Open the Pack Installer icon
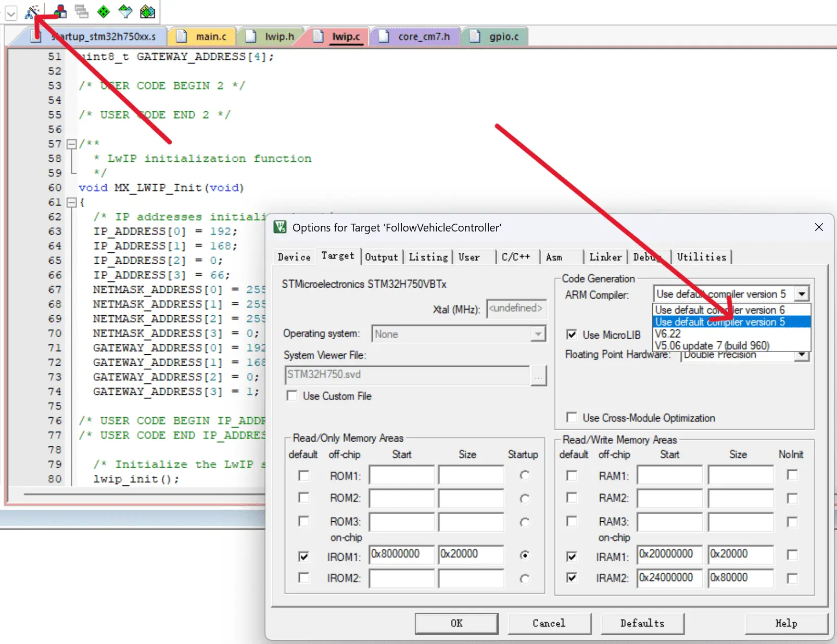 [148, 11]
